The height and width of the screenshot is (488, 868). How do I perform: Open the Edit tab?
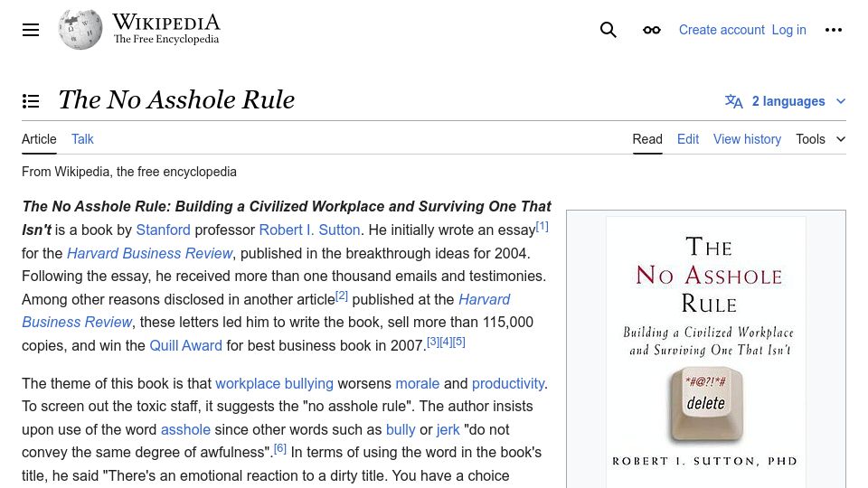pyautogui.click(x=687, y=139)
